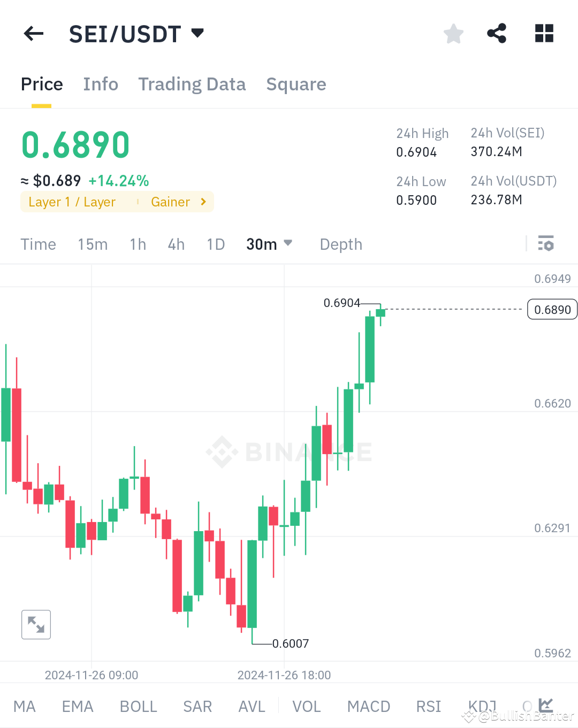Select the 1D timeframe
This screenshot has width=578, height=728.
pyautogui.click(x=216, y=244)
